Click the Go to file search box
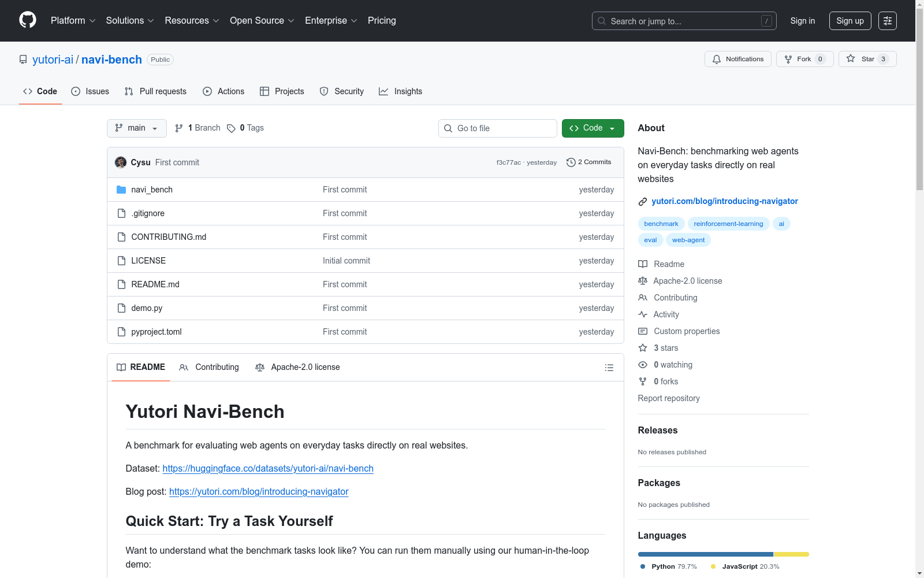This screenshot has width=924, height=578. [498, 128]
